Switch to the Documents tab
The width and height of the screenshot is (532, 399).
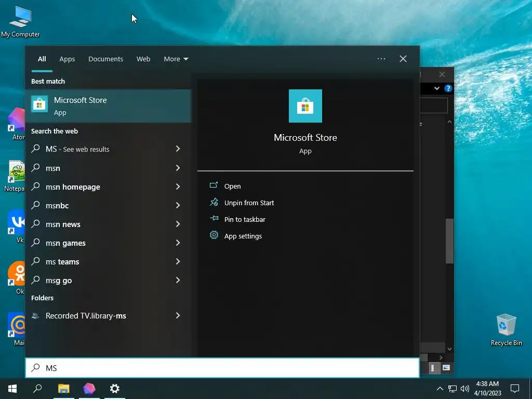[x=105, y=59]
